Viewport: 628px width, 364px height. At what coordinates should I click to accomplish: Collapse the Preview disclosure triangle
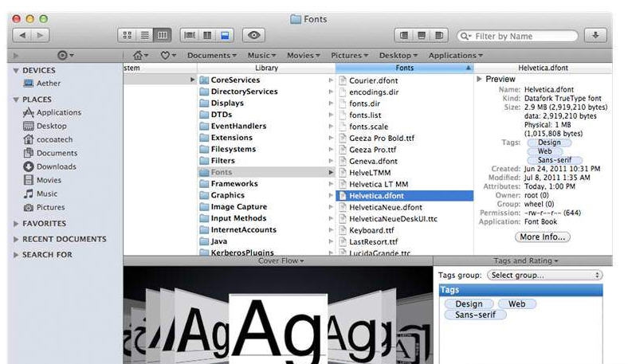[x=479, y=80]
